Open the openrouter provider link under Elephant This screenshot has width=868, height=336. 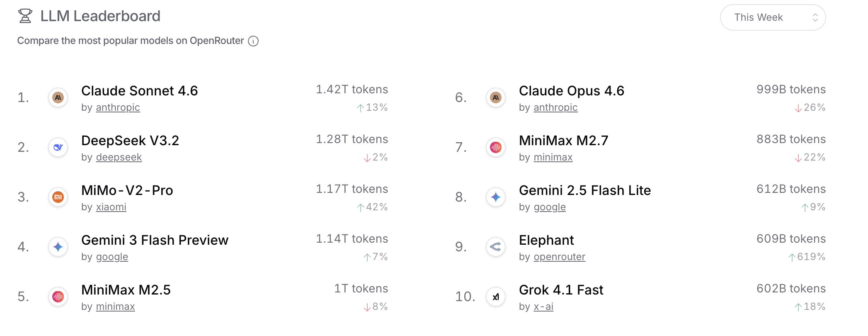[x=559, y=257]
